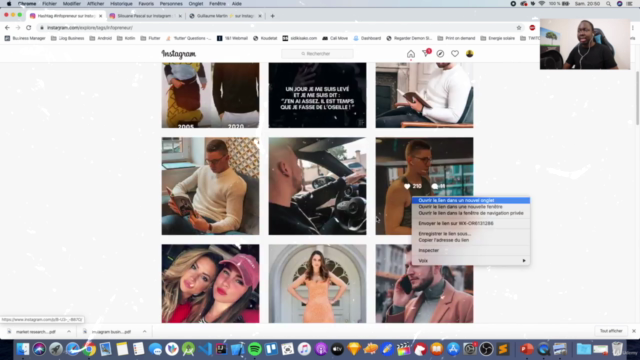Image resolution: width=640 pixels, height=360 pixels.
Task: Switch to the Guillaume Martin Instagram tab
Action: [225, 16]
